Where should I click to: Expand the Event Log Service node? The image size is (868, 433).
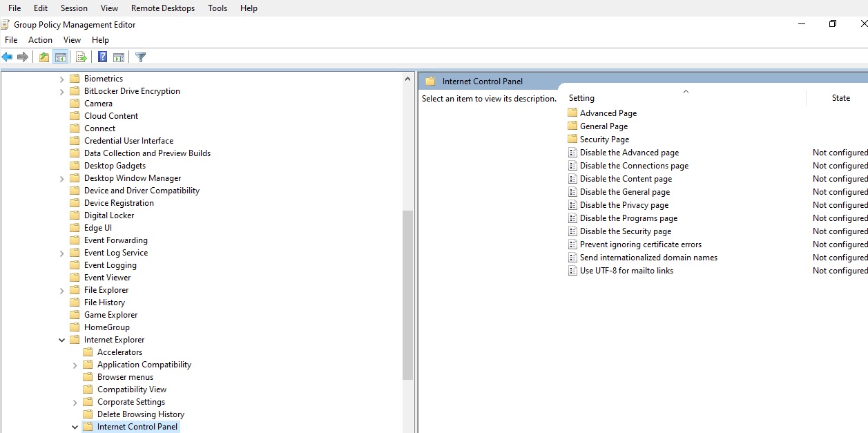tap(61, 253)
